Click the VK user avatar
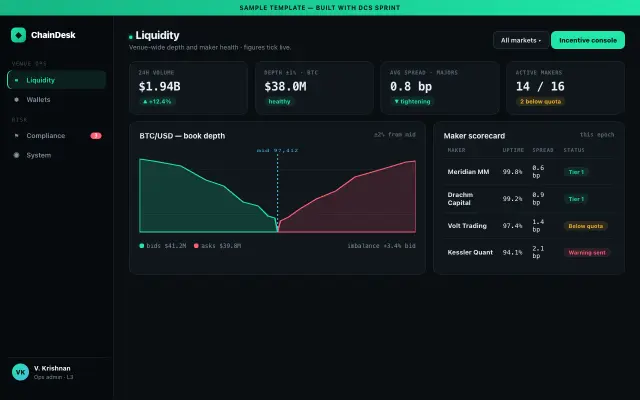Viewport: 640px width, 400px height. [x=20, y=372]
